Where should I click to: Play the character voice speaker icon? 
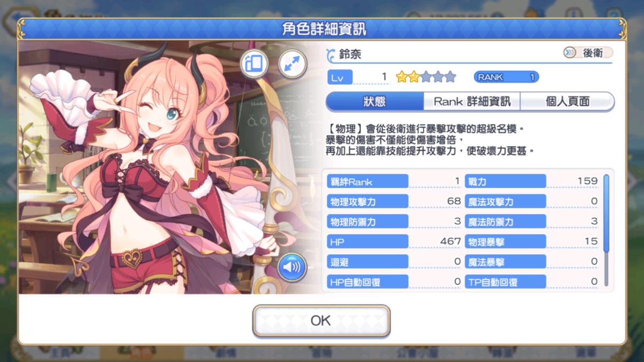pos(292,267)
